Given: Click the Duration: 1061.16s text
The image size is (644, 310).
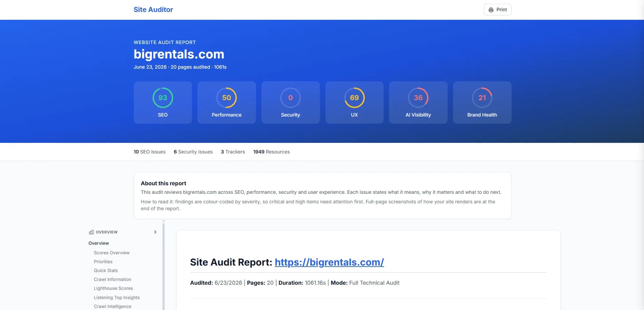Looking at the screenshot, I should coord(302,283).
